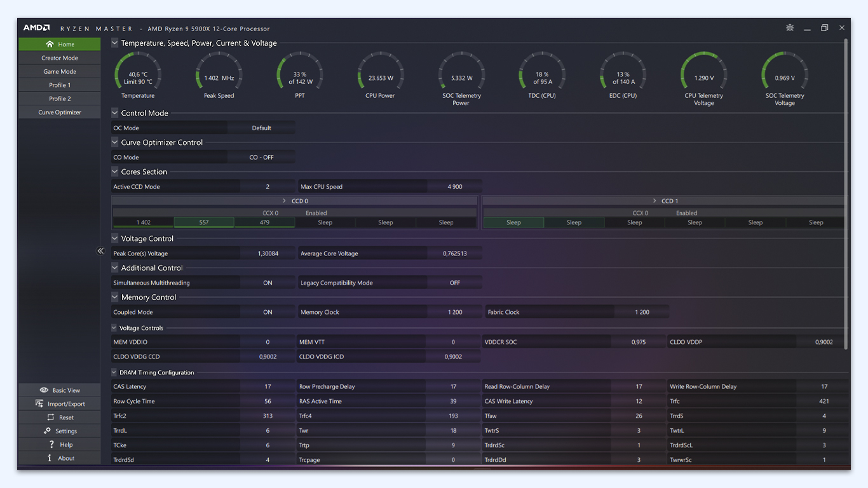Open Help
The height and width of the screenshot is (488, 868).
tap(60, 445)
